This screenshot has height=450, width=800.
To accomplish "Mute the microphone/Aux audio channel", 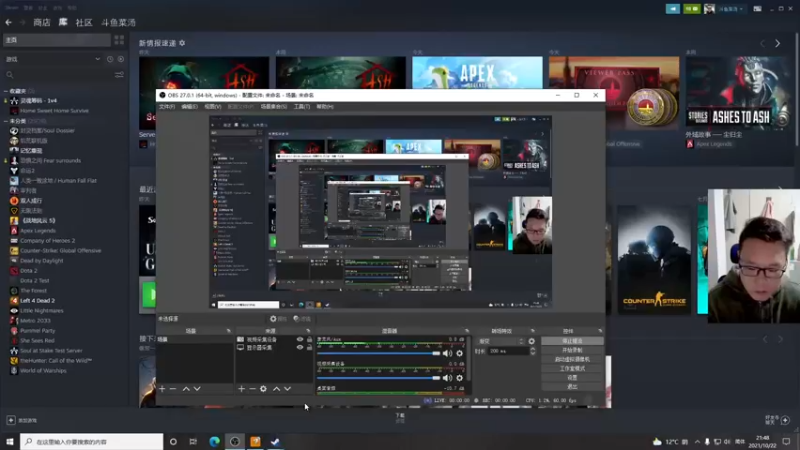I will [x=447, y=353].
